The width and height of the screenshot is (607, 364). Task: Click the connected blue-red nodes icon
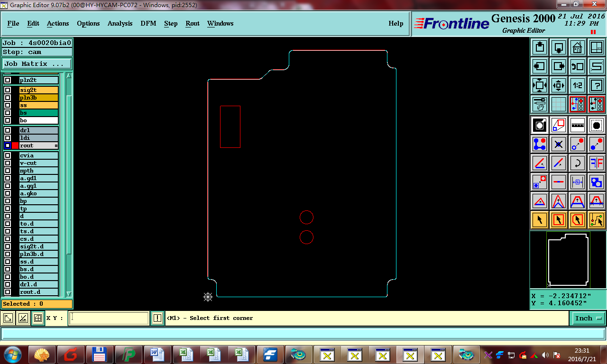point(540,144)
